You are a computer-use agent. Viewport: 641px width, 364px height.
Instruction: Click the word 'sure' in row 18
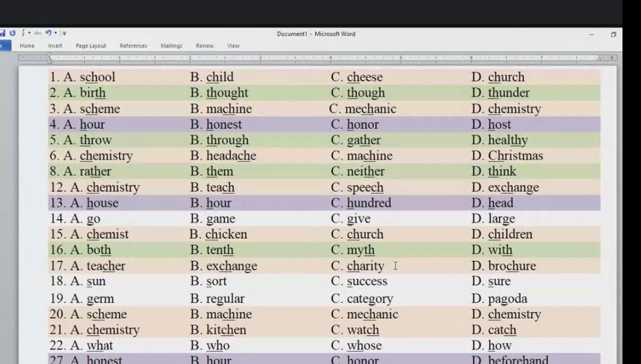coord(499,281)
